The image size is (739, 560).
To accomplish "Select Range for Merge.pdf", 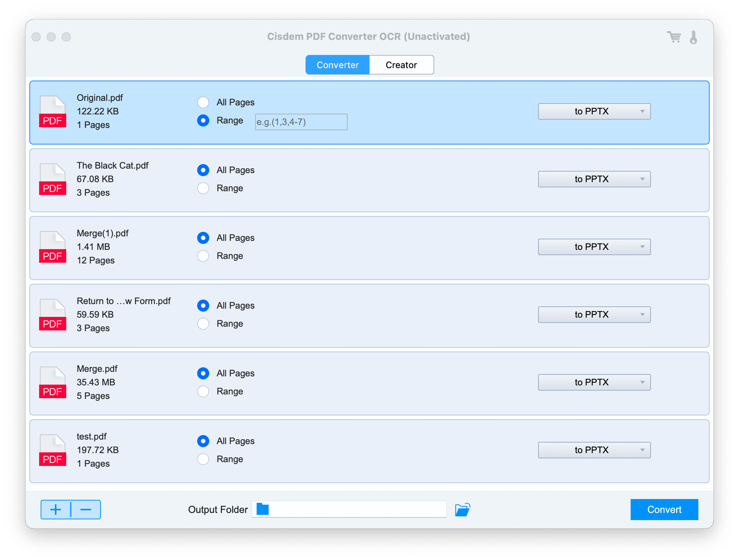I will 203,391.
